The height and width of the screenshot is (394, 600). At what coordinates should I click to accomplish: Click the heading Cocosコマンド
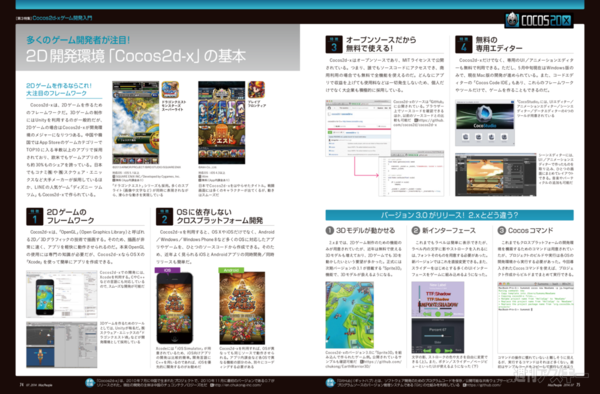point(530,230)
